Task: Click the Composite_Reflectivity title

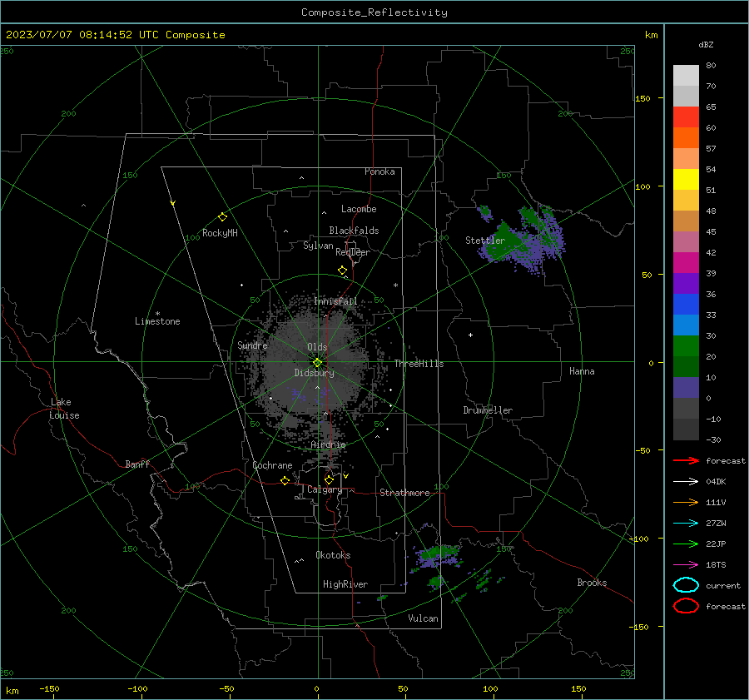Action: point(374,12)
